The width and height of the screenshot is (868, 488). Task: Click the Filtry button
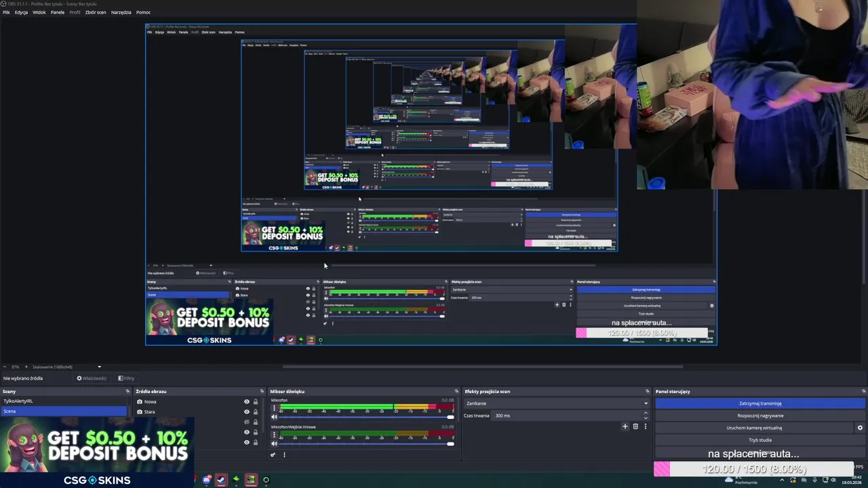[126, 378]
